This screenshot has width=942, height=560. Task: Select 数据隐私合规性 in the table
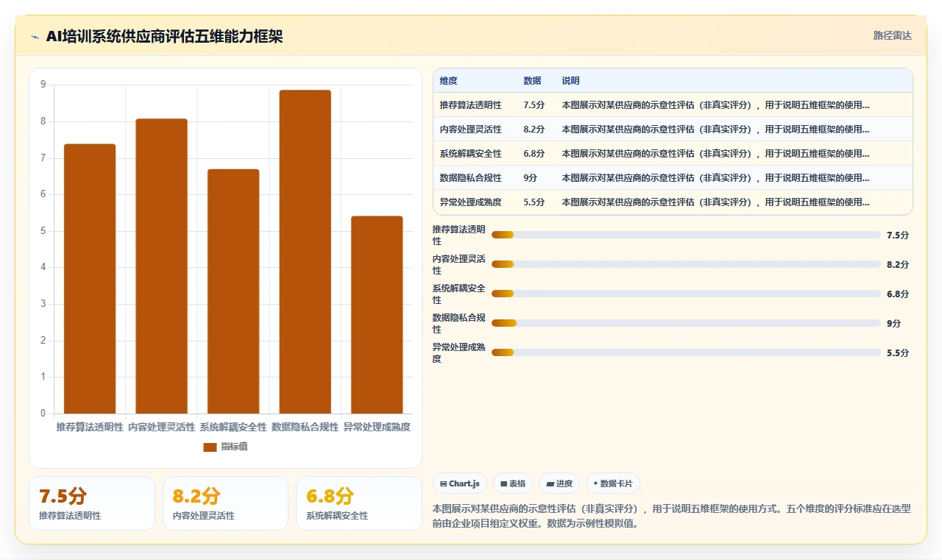[470, 178]
